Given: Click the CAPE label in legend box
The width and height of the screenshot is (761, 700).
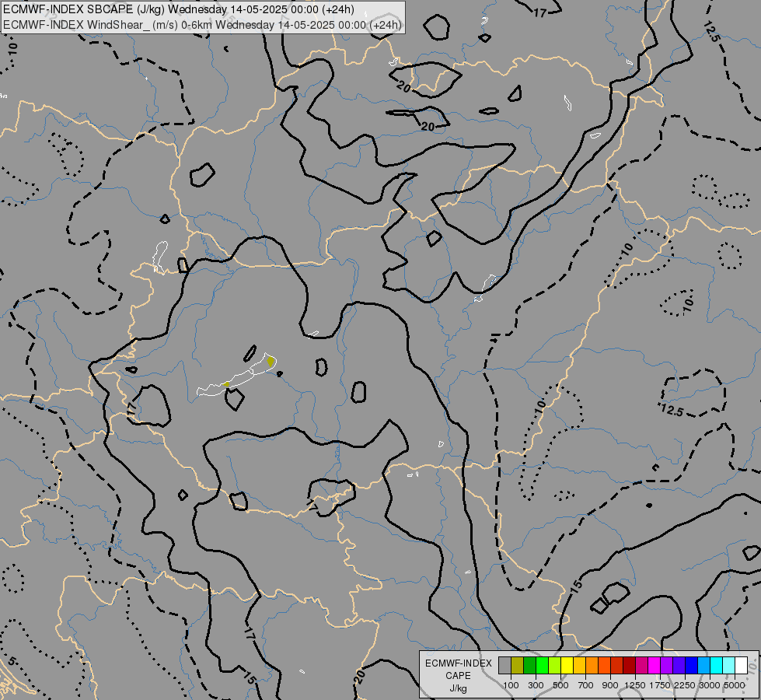Looking at the screenshot, I should tap(458, 676).
